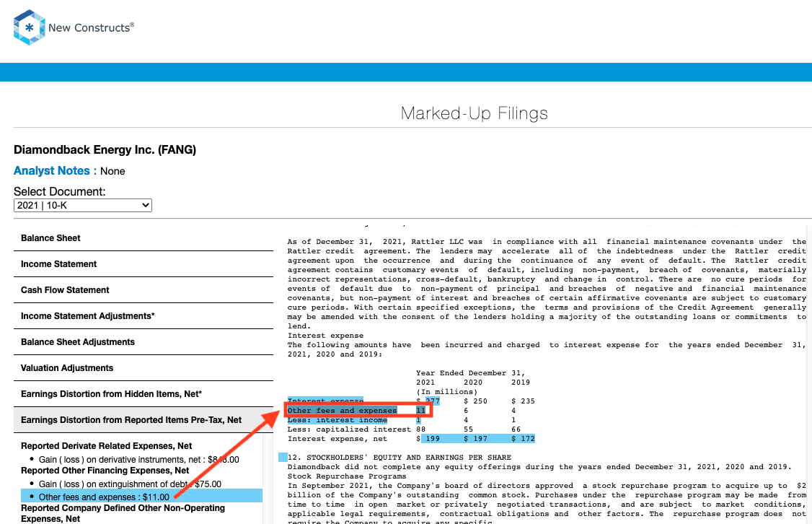Image resolution: width=812 pixels, height=524 pixels.
Task: Click the New Constructs hexagon logo
Action: pyautogui.click(x=29, y=27)
